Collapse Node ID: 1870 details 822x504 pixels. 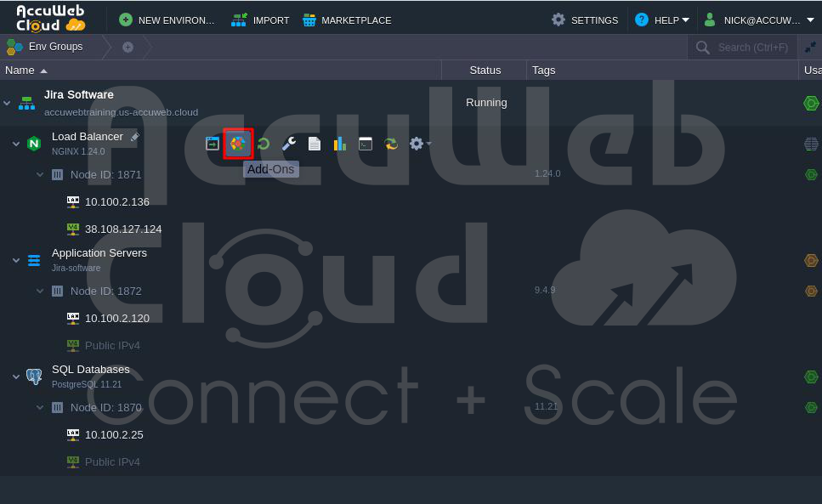point(40,408)
